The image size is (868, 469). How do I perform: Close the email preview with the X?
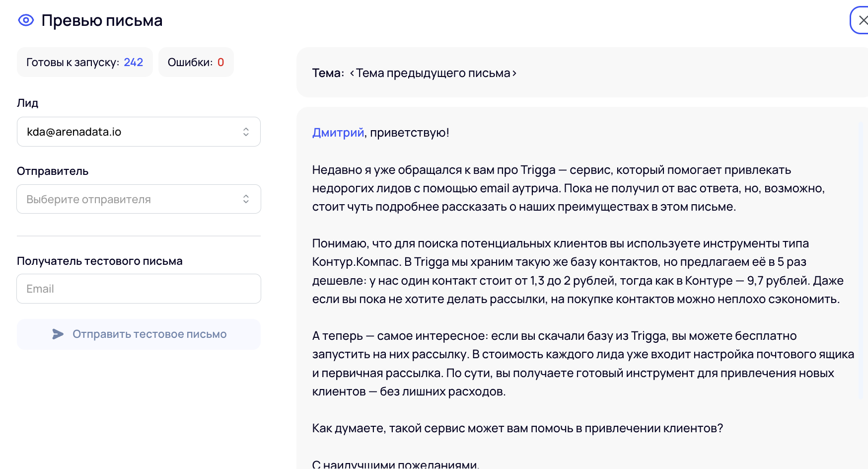pos(863,20)
